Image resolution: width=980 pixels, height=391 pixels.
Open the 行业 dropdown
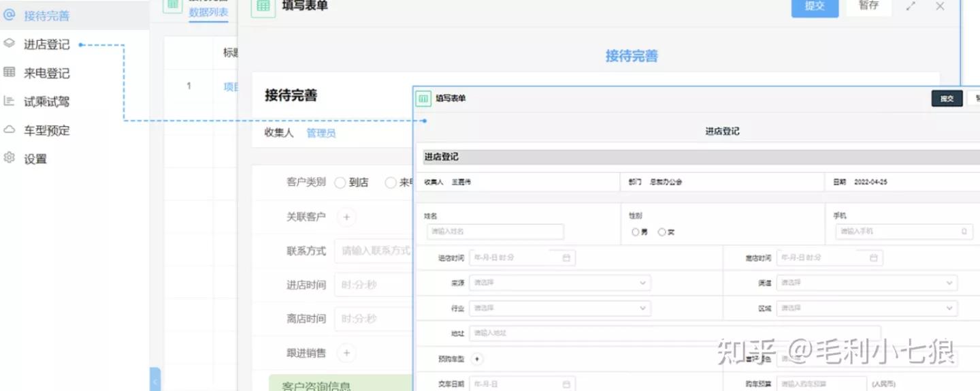pyautogui.click(x=559, y=309)
